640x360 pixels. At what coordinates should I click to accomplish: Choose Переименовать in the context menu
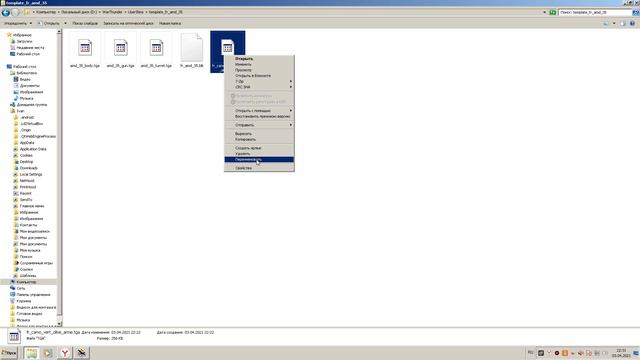tap(259, 160)
